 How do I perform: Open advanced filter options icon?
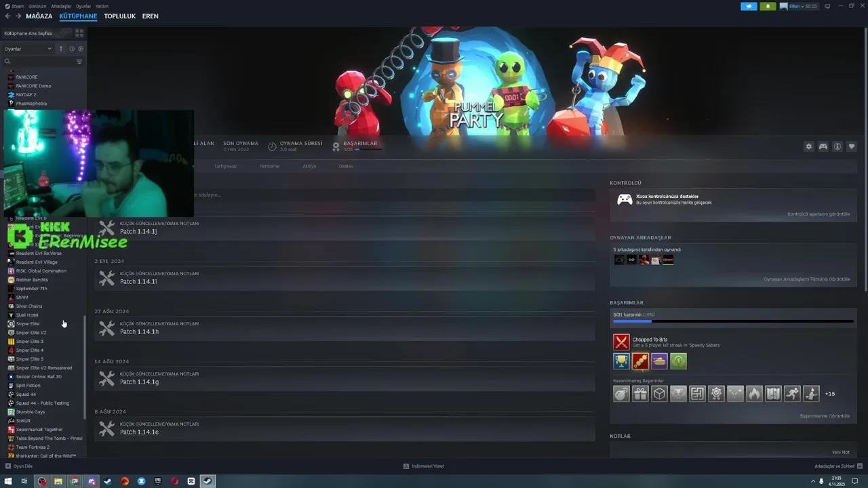coord(79,62)
